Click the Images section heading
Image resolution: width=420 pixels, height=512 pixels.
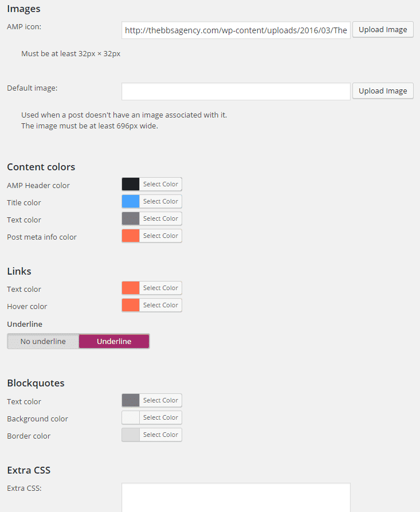coord(23,9)
